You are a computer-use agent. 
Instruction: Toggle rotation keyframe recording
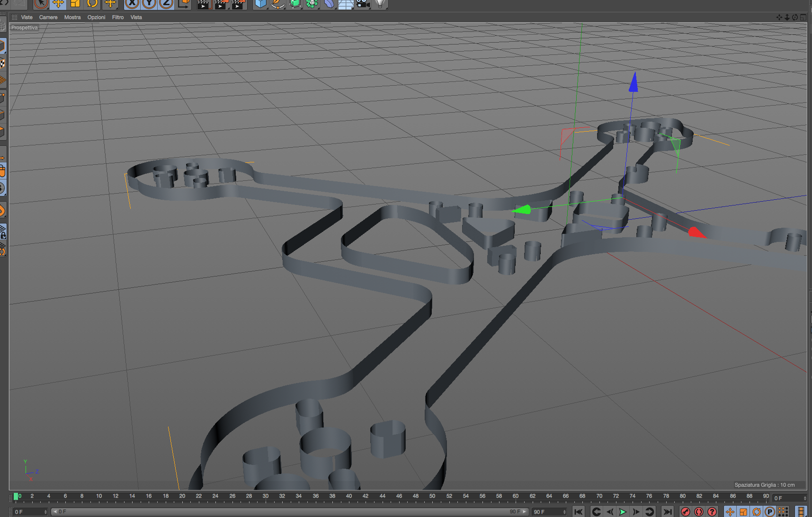[x=757, y=512]
